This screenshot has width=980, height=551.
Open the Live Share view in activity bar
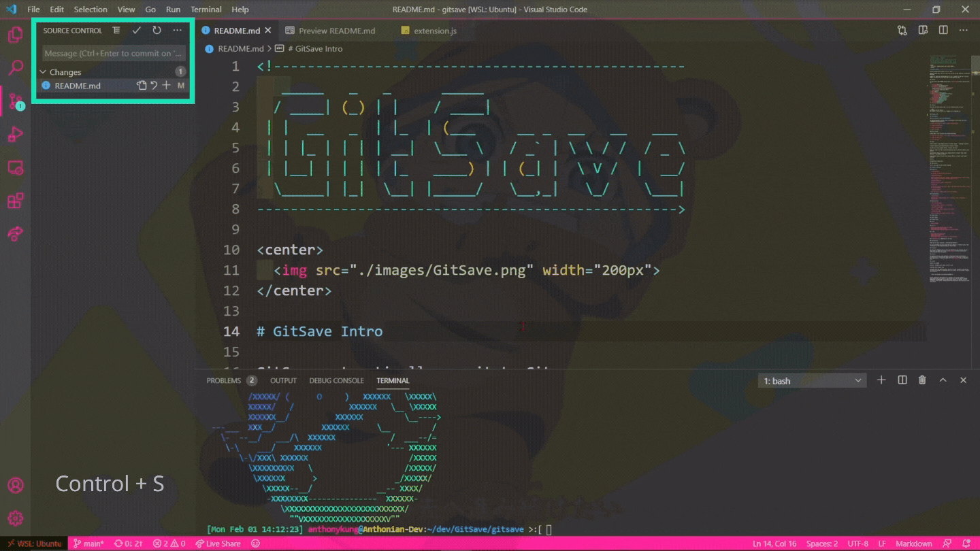15,234
